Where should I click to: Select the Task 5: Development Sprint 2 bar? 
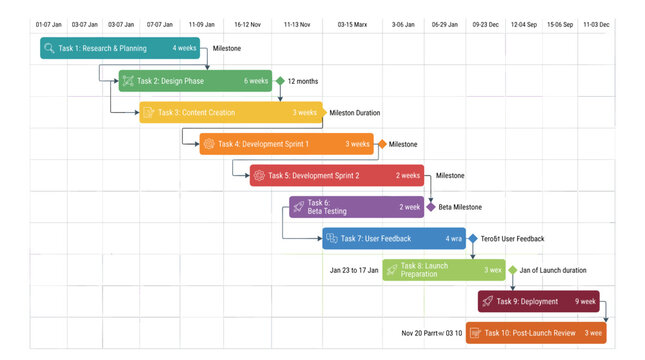coord(336,175)
